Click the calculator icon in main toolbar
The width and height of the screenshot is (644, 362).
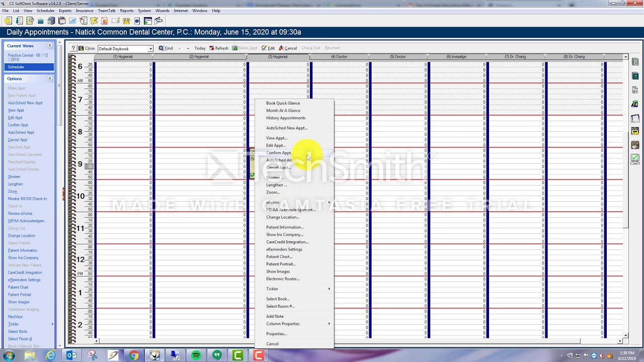pyautogui.click(x=41, y=21)
